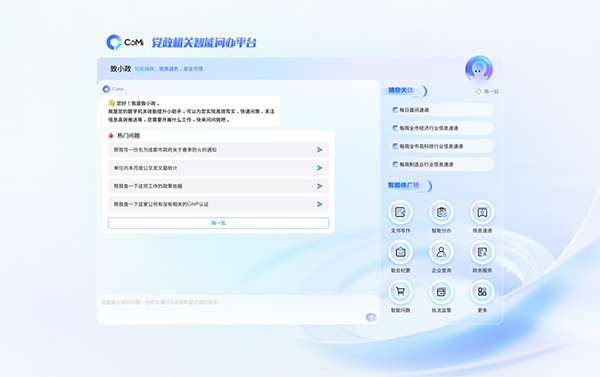Click the wide 换一批 button under hot questions
This screenshot has width=600, height=377.
(x=218, y=223)
